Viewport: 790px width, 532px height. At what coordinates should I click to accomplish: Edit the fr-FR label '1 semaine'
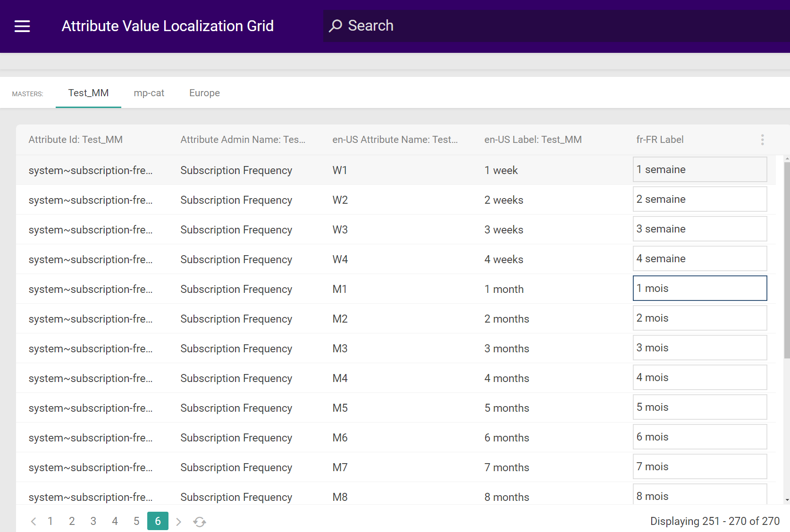pos(700,169)
